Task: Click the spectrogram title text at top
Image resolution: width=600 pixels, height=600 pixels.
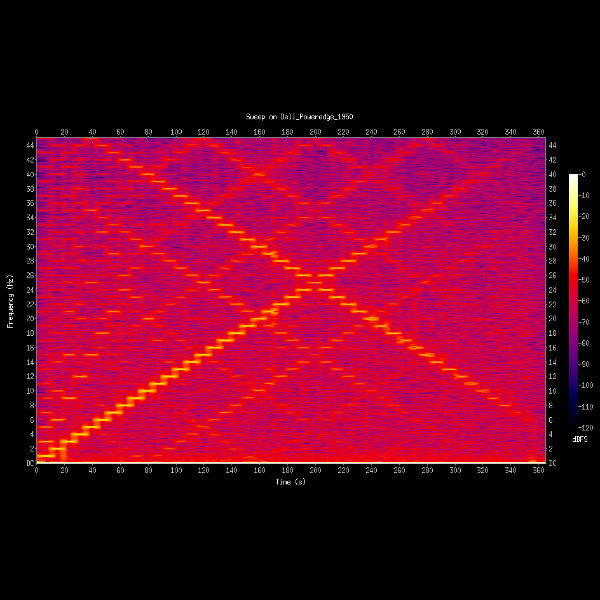Action: (x=300, y=117)
